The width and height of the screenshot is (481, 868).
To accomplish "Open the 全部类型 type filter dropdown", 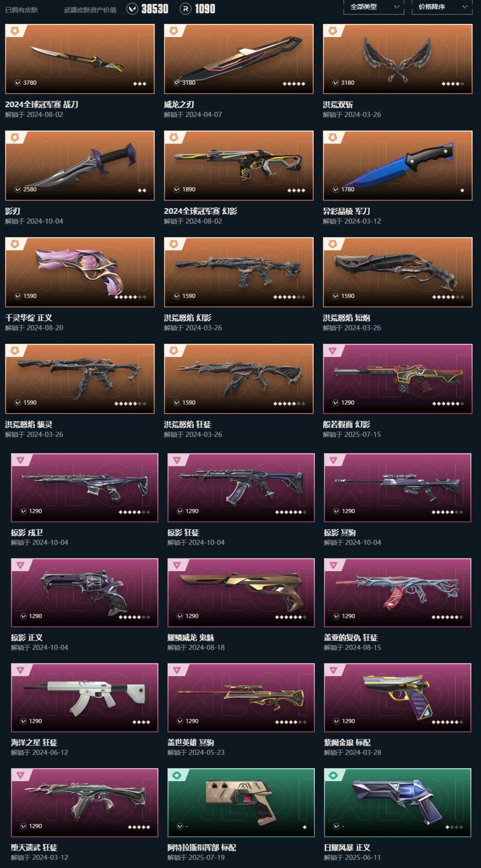I will pos(374,7).
